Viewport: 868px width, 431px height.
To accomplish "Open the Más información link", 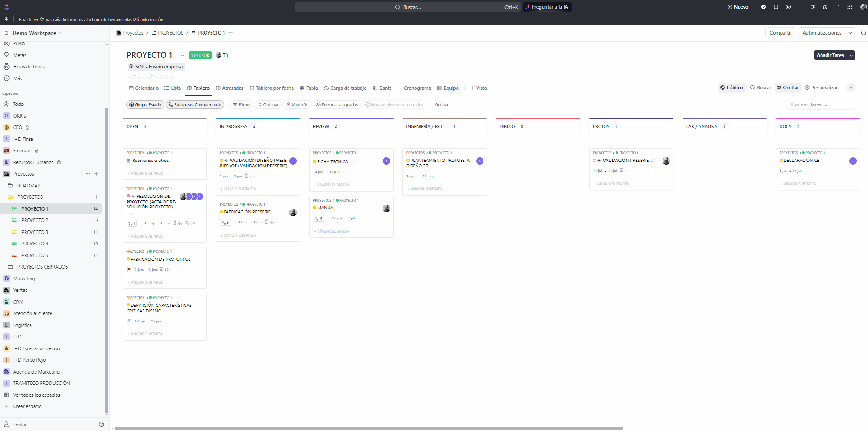I will pyautogui.click(x=148, y=20).
